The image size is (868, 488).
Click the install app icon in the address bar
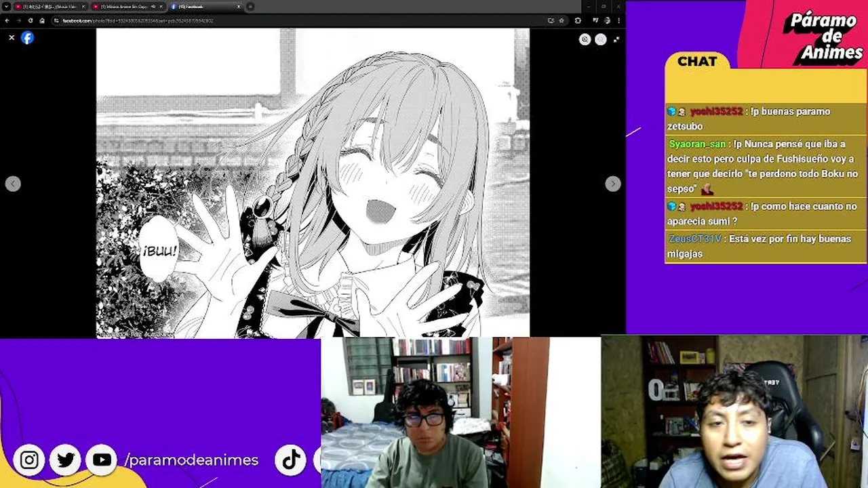pyautogui.click(x=551, y=20)
